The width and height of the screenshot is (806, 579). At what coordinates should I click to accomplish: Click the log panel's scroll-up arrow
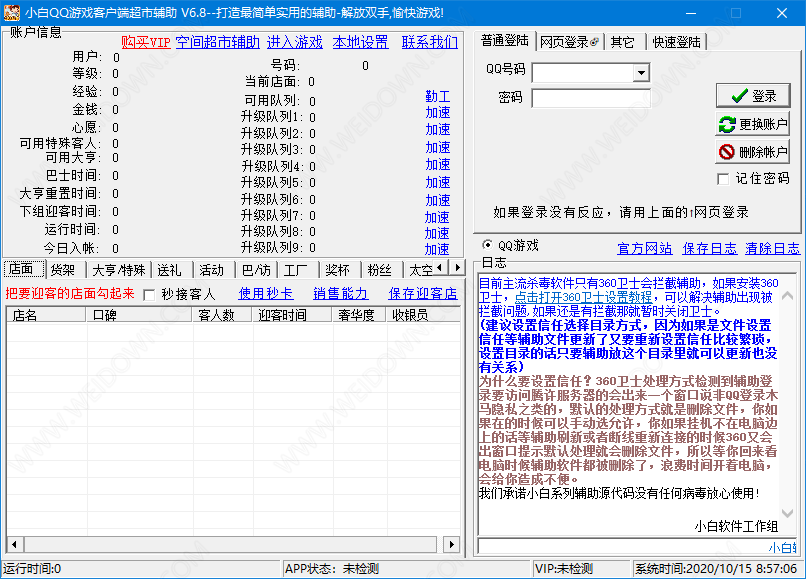[x=787, y=296]
